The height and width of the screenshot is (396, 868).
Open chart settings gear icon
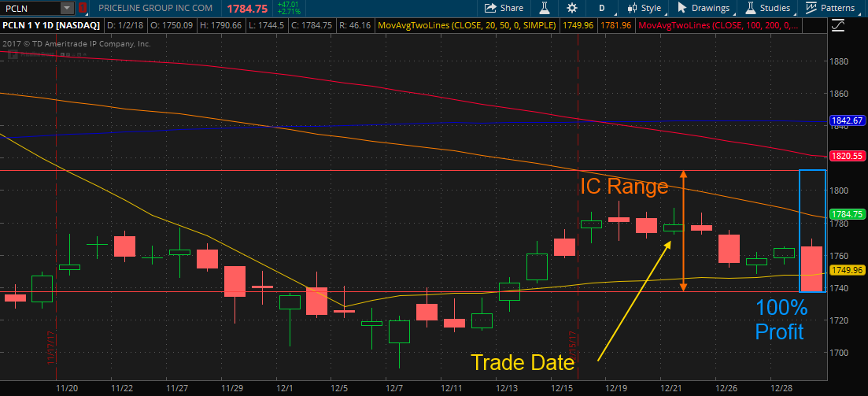click(x=572, y=8)
